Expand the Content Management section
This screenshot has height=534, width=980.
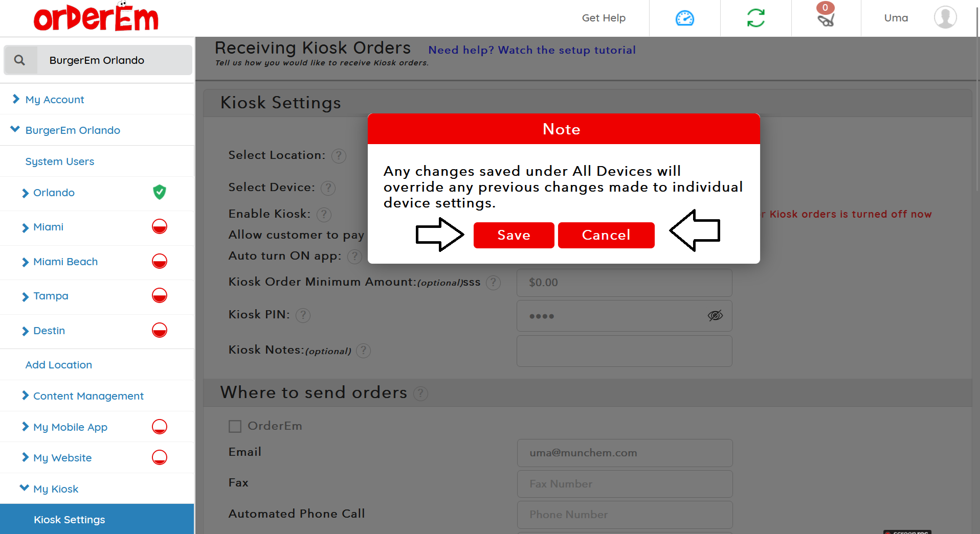tap(88, 396)
